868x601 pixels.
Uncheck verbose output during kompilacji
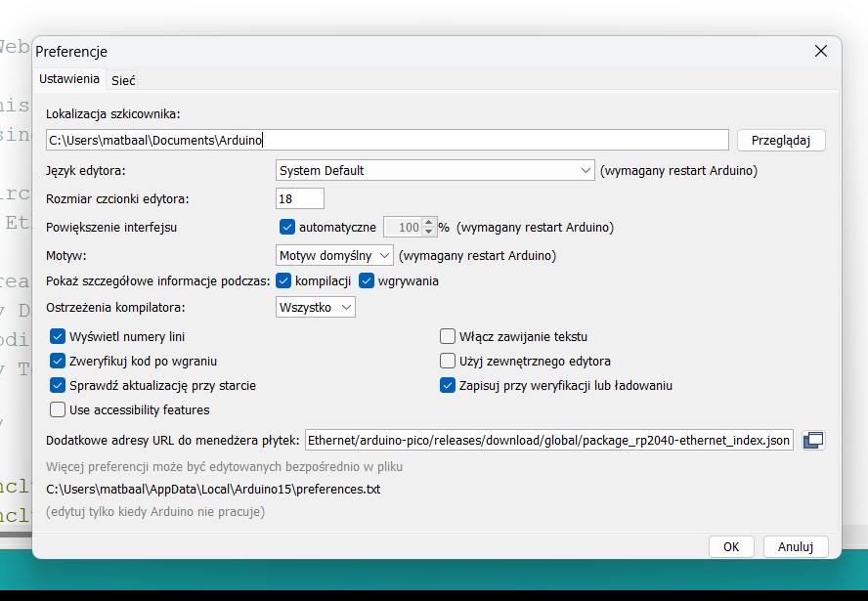(283, 281)
